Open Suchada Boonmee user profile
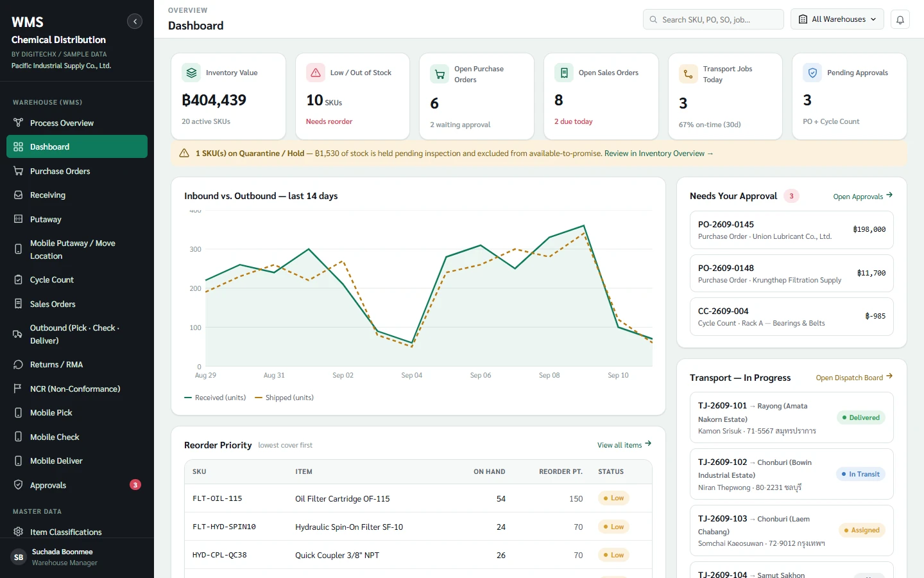Viewport: 924px width, 578px height. click(77, 557)
